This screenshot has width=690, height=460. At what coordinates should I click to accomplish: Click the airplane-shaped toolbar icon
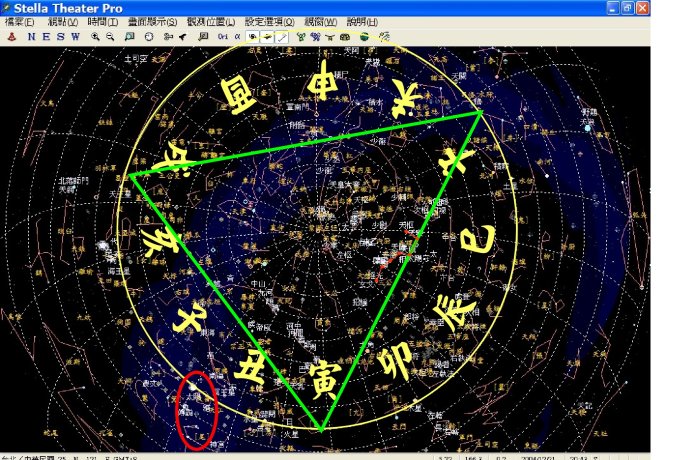click(x=183, y=36)
